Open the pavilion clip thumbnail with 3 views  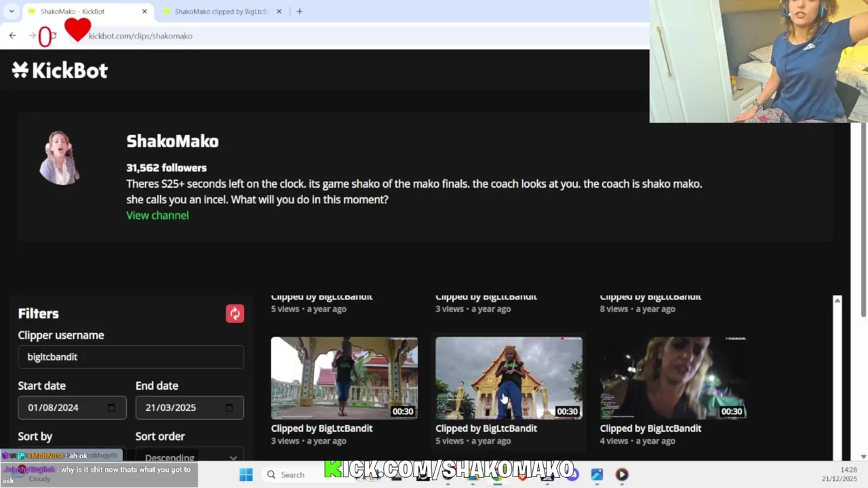pos(344,378)
